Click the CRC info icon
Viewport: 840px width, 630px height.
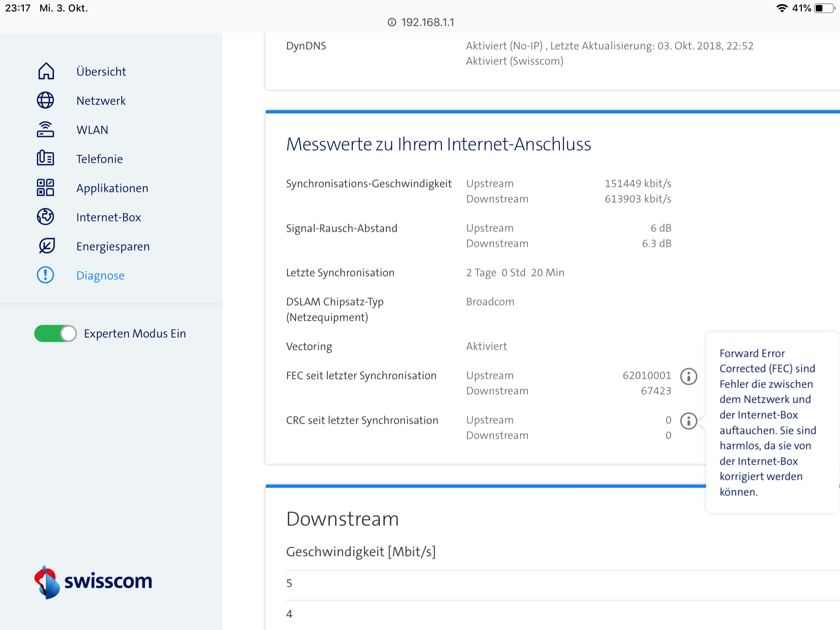(689, 421)
